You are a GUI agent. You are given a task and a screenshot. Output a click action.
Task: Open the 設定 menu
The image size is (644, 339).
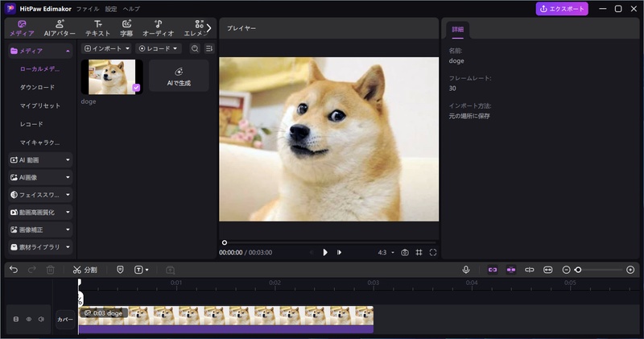[111, 9]
